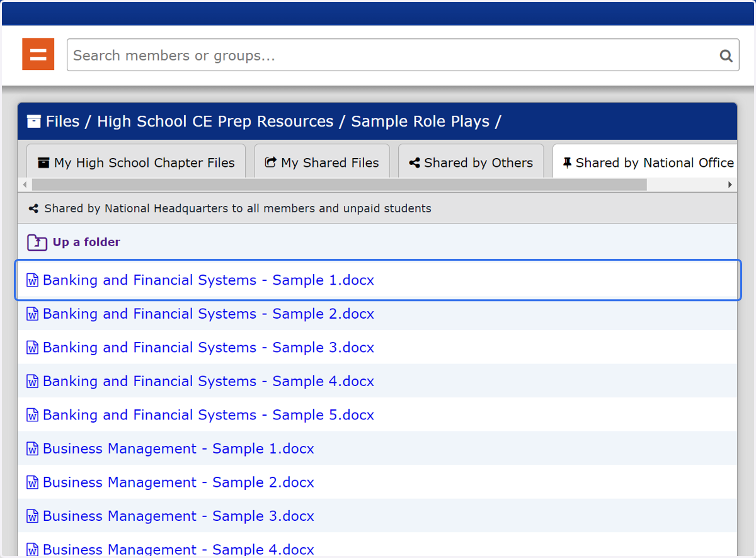Open Business Management - Sample 2.docx
The width and height of the screenshot is (756, 558).
[x=178, y=482]
